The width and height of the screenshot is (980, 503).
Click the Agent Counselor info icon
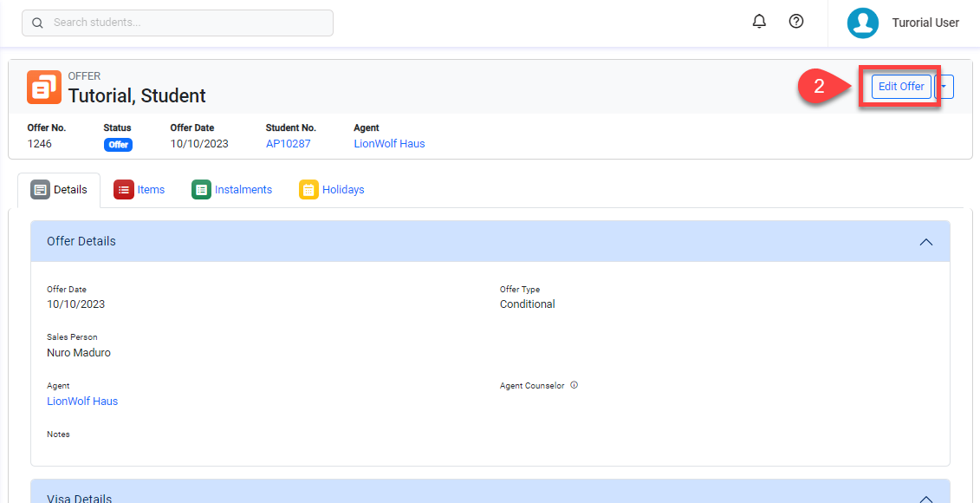click(574, 385)
